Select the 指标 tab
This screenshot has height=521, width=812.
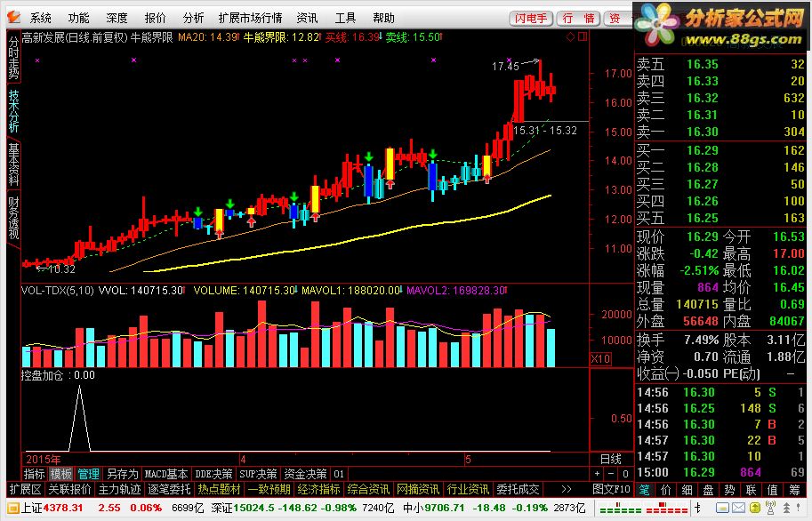[34, 474]
